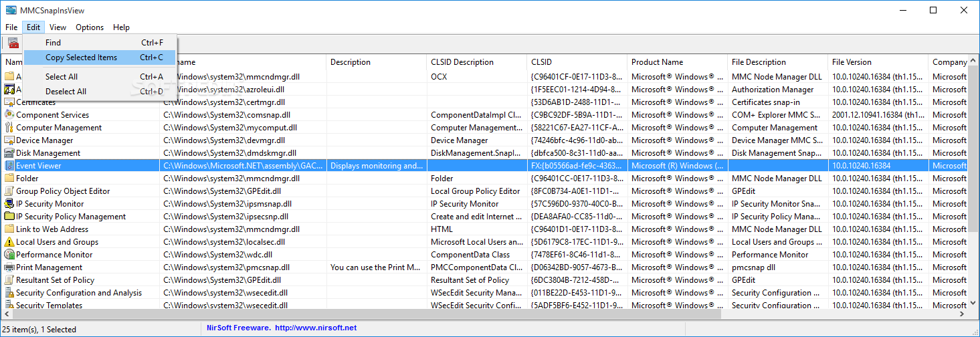Click the MMCSnapInsView title bar icon
Viewport: 980px width, 337px height.
coord(11,10)
